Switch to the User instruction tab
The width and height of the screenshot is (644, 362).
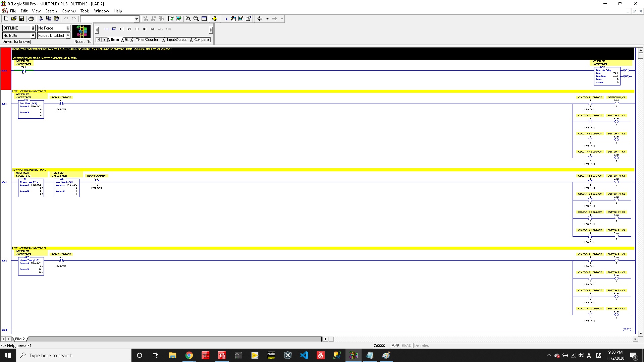115,40
